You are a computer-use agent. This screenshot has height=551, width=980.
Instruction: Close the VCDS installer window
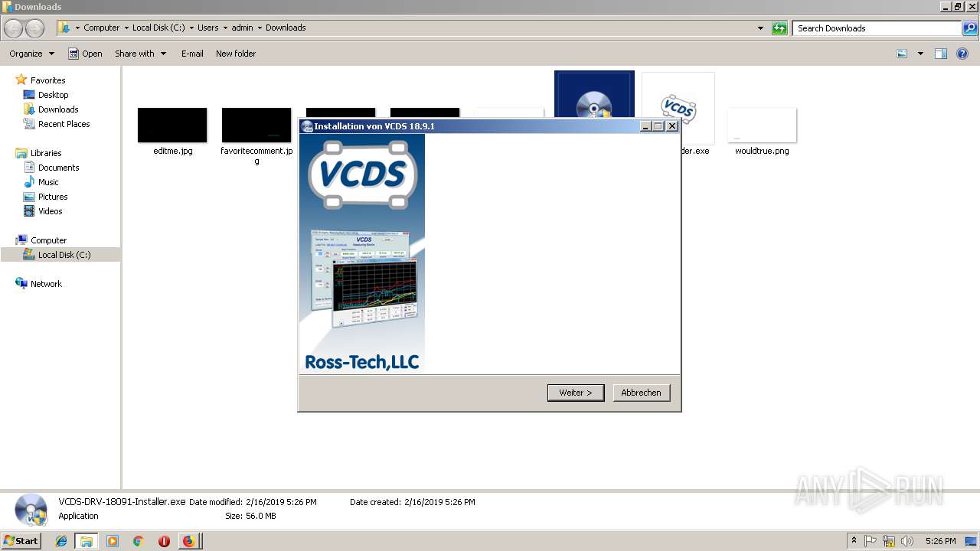coord(672,126)
